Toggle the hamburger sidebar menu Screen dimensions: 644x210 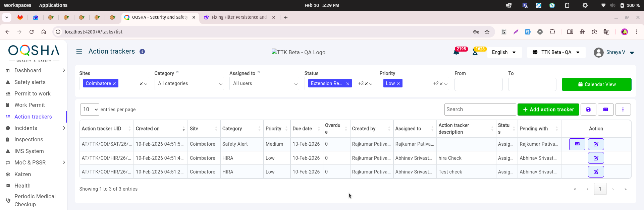(x=79, y=52)
